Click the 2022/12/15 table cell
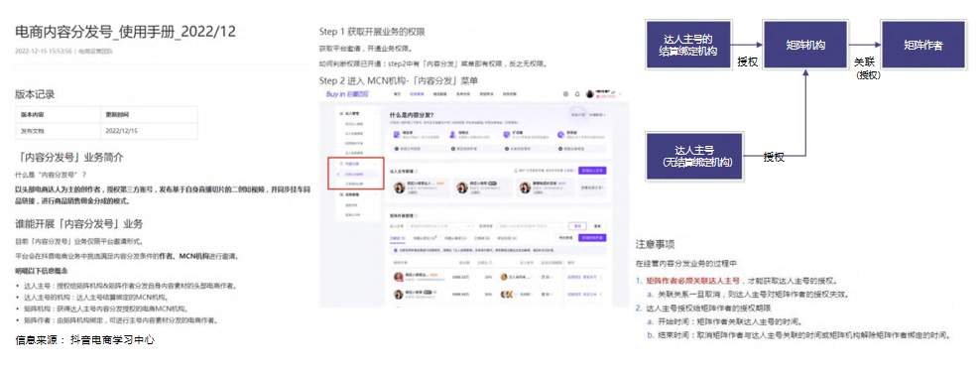The image size is (980, 372). (148, 131)
